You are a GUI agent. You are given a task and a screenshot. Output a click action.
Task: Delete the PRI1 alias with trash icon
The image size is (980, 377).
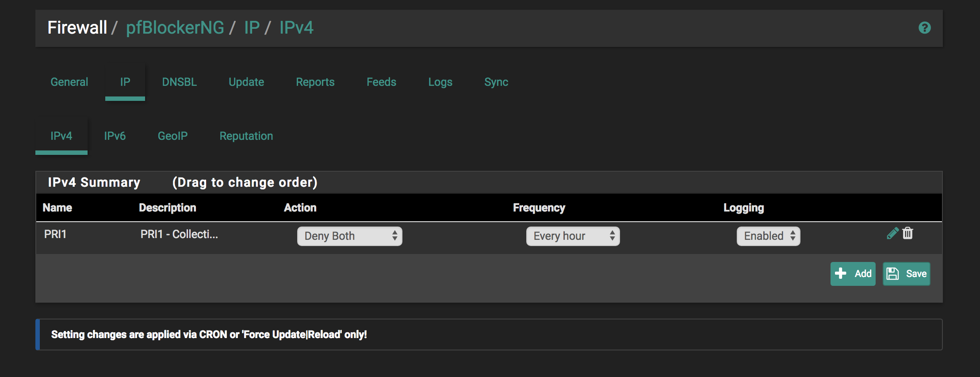(x=908, y=233)
